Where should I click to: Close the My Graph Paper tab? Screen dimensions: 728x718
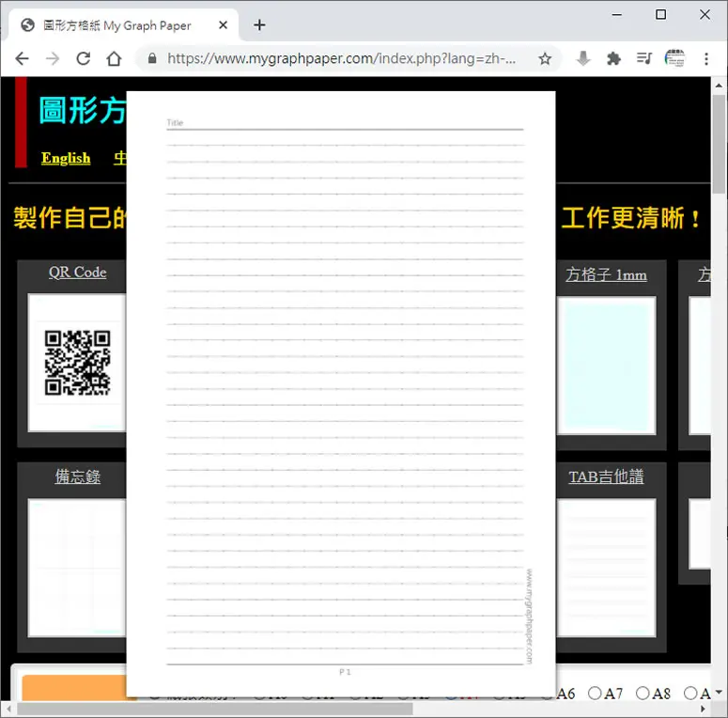pos(223,25)
